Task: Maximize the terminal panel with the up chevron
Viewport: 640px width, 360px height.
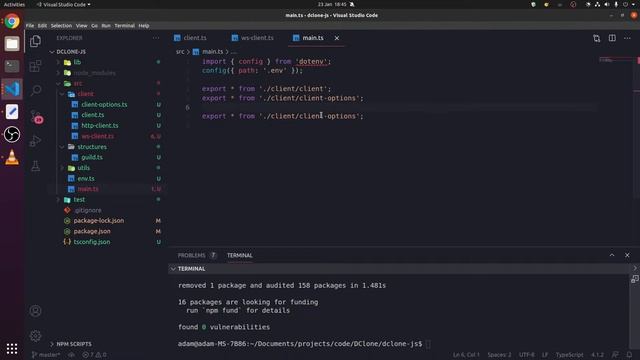Action: pos(612,255)
